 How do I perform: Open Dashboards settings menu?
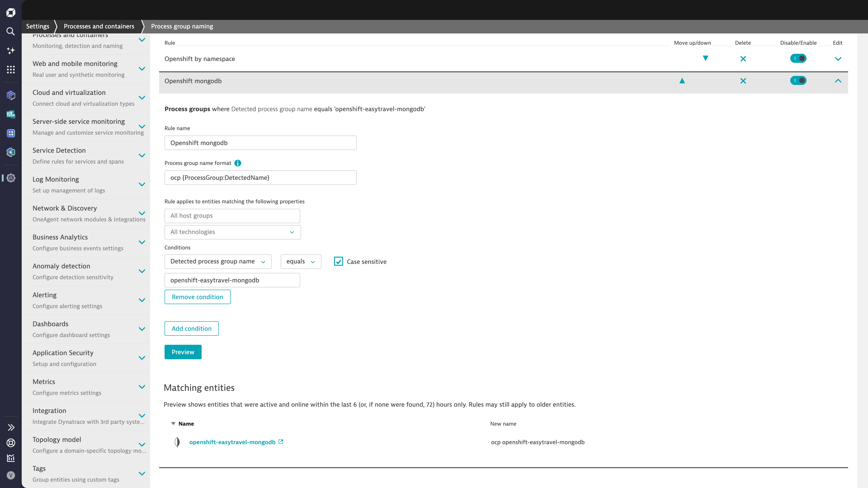click(x=86, y=330)
